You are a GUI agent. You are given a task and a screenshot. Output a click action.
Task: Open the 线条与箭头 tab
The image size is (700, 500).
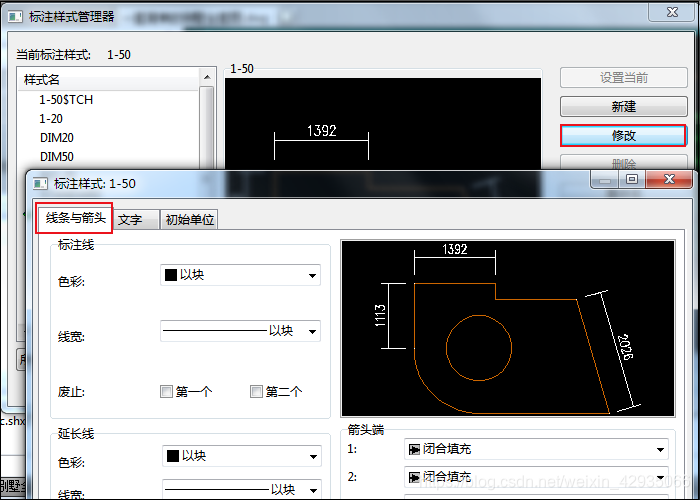click(x=75, y=218)
